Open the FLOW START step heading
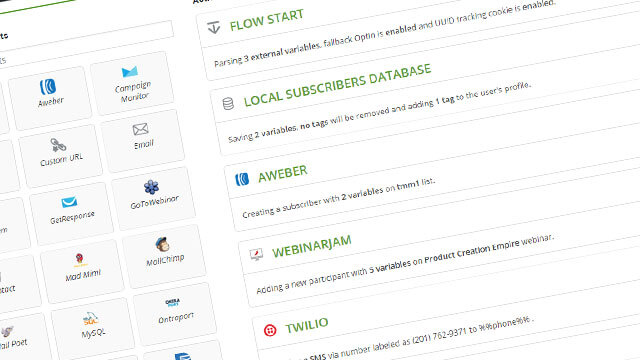The image size is (640, 360). [x=267, y=20]
